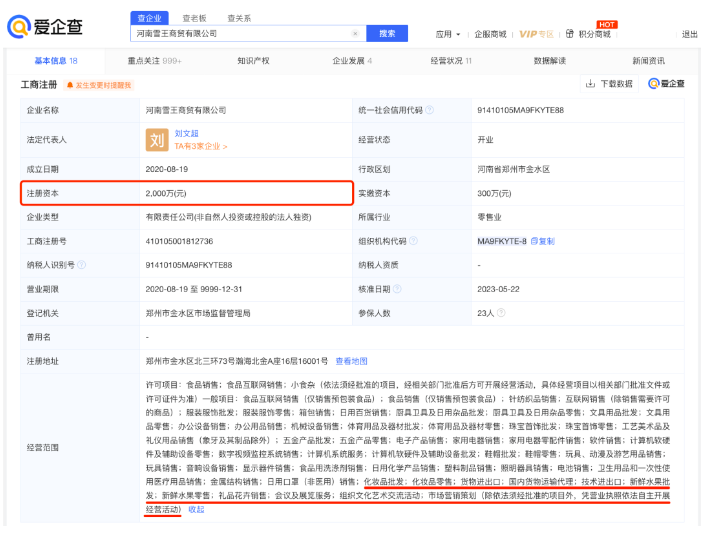
Task: Click the 2,000万(元) registered capital value
Action: tap(165, 193)
